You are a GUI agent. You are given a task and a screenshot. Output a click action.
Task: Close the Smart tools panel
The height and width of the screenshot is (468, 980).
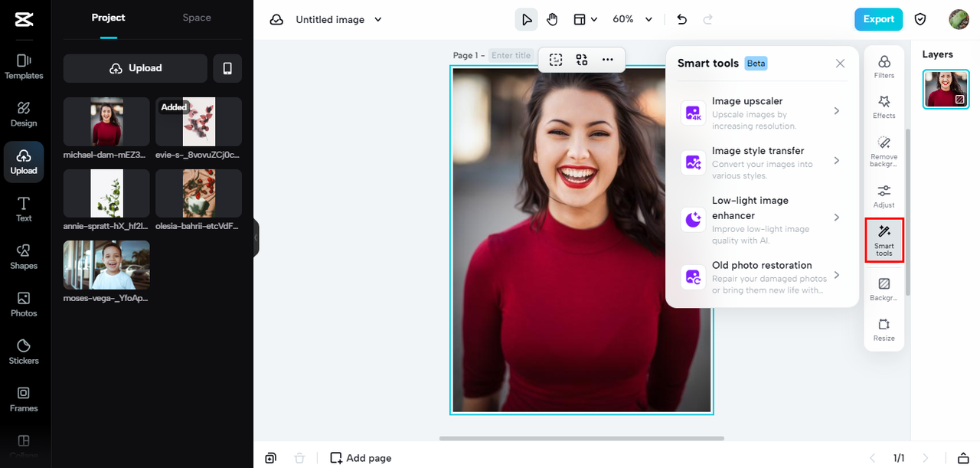click(840, 64)
